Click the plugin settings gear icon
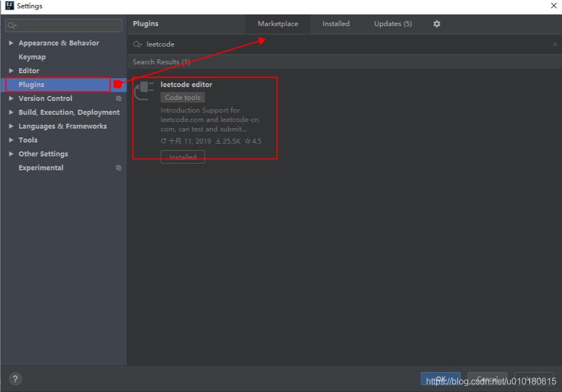 [x=437, y=24]
